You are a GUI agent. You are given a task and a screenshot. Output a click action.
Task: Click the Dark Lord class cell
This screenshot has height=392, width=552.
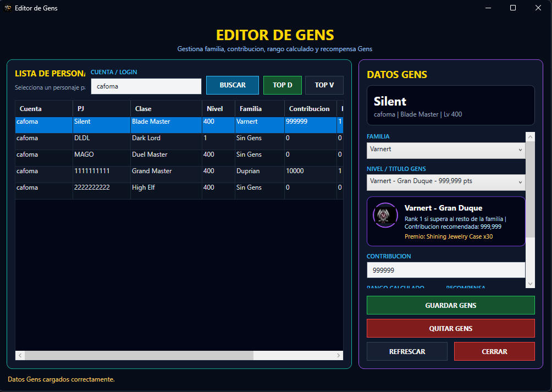tap(166, 141)
